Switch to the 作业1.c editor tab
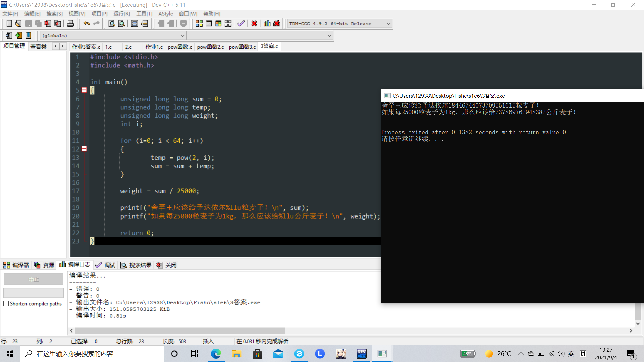Screen dimensions: 644x362 point(154,47)
